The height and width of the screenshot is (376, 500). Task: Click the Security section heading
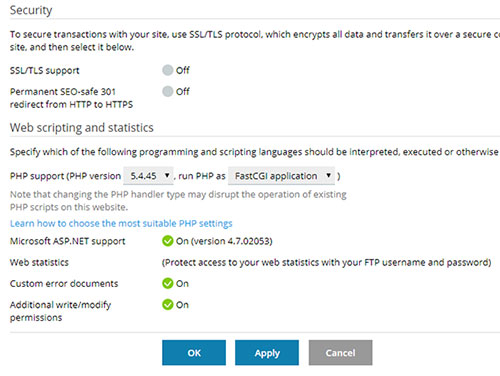(31, 10)
